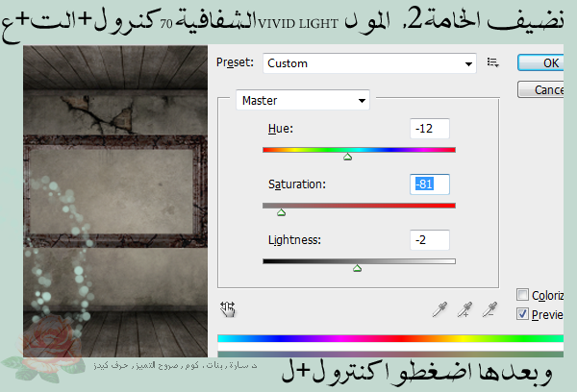This screenshot has width=577, height=392.
Task: Click the Saturation value field
Action: pyautogui.click(x=429, y=184)
